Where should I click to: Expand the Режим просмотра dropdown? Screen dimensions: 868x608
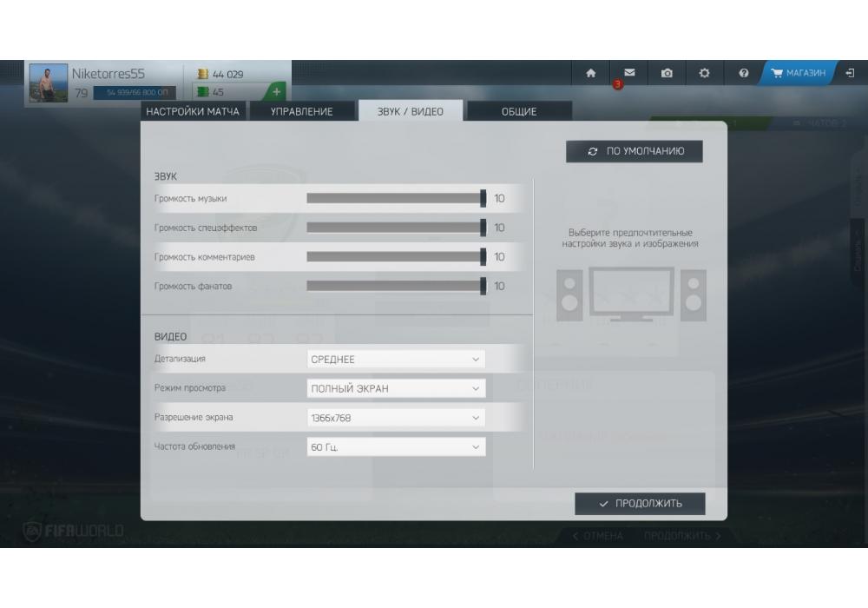(x=396, y=388)
